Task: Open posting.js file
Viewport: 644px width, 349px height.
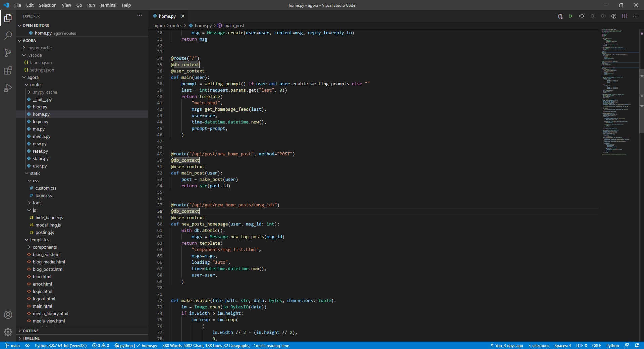Action: pyautogui.click(x=82, y=232)
